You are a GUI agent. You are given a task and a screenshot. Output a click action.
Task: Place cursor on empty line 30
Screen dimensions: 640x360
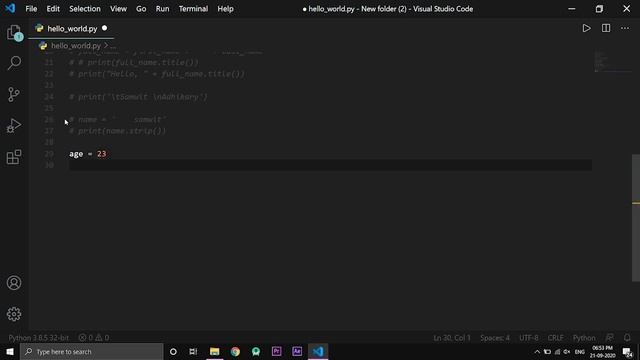[330, 165]
